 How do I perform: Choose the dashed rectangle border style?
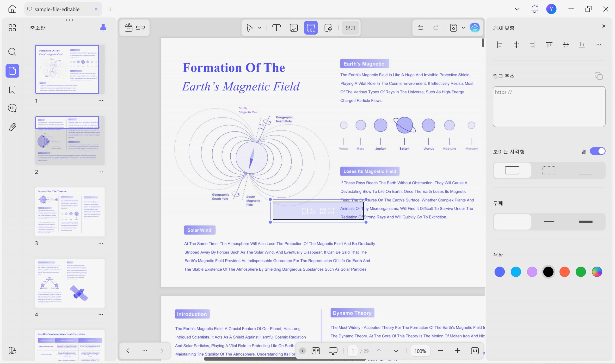pos(549,170)
